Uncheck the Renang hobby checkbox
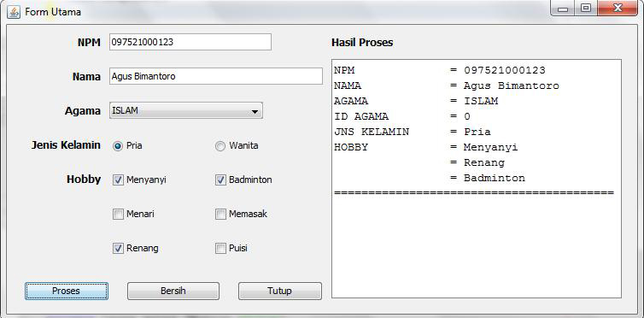 [x=118, y=248]
